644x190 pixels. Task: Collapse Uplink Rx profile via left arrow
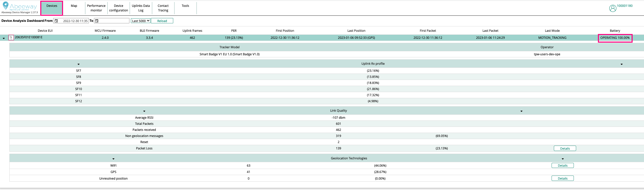79,64
